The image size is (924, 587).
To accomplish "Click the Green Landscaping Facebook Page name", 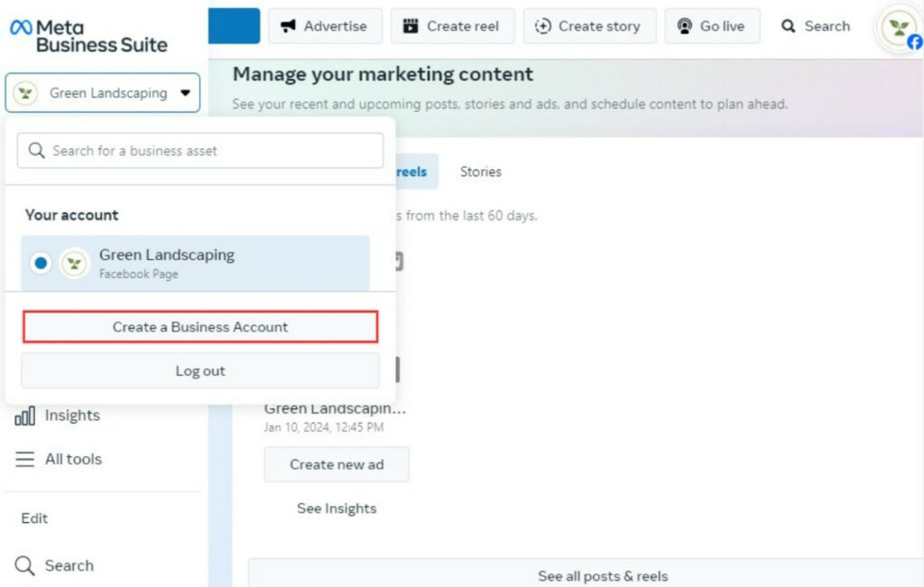I will (167, 255).
